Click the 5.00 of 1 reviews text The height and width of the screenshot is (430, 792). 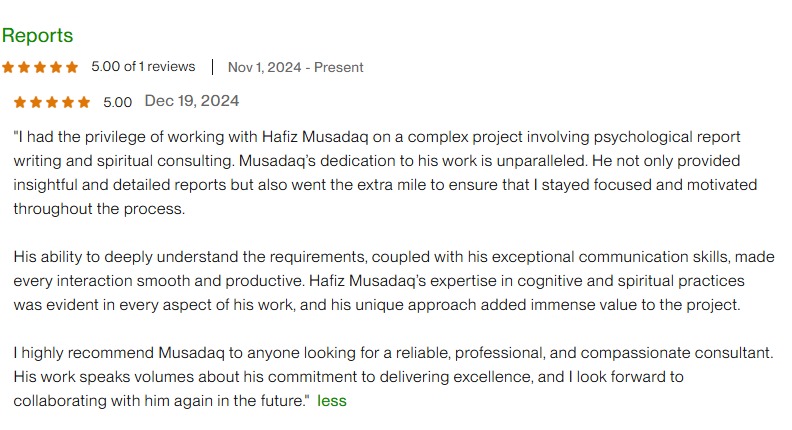[143, 67]
